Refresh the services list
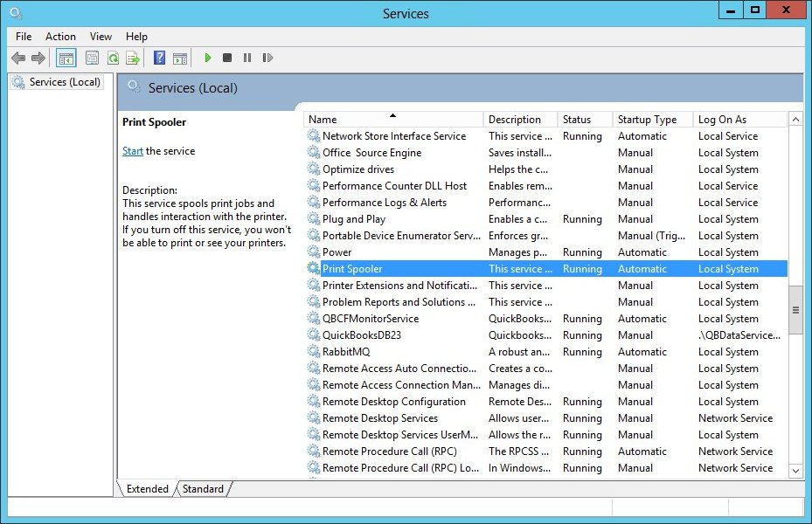Image resolution: width=812 pixels, height=524 pixels. (113, 58)
